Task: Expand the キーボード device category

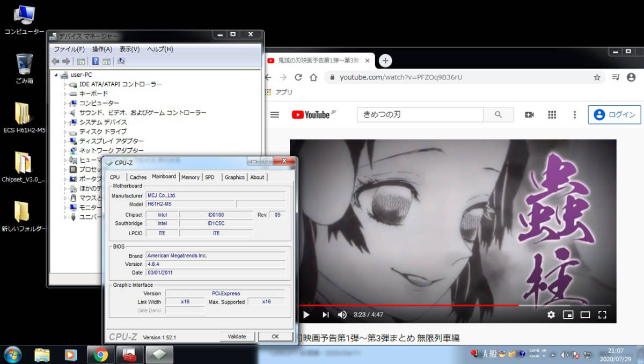Action: pyautogui.click(x=65, y=94)
